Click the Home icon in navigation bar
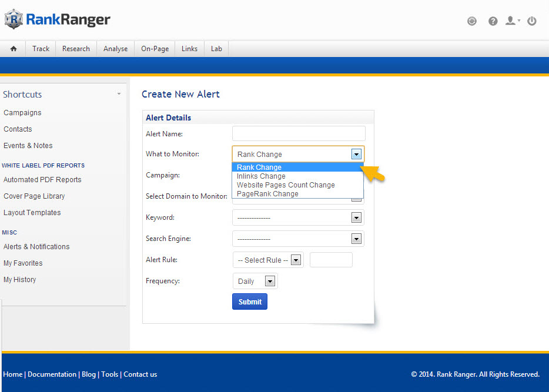The image size is (549, 392). coord(14,49)
